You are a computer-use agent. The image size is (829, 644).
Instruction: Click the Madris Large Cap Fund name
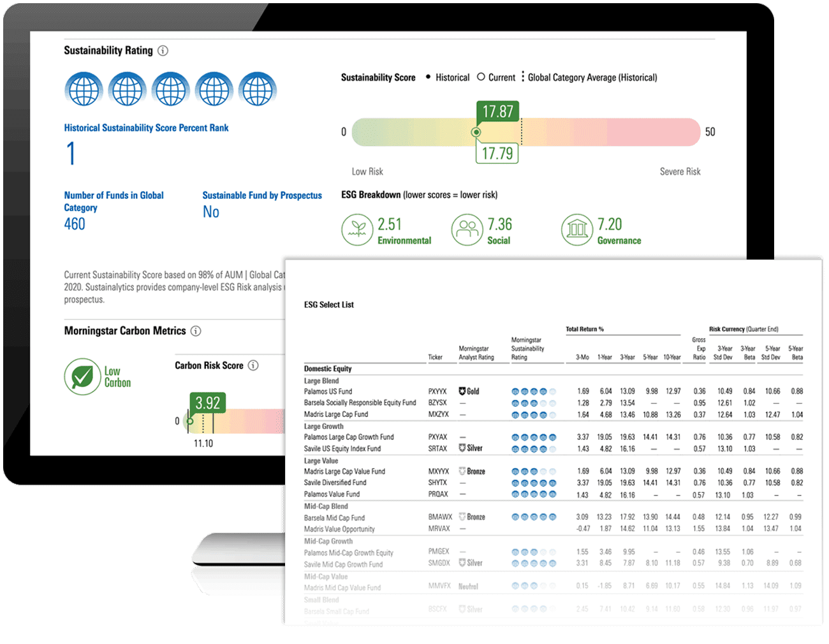[335, 414]
